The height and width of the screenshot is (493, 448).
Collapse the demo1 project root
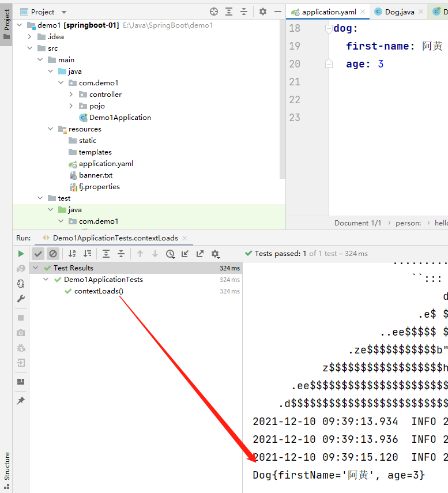tap(20, 25)
